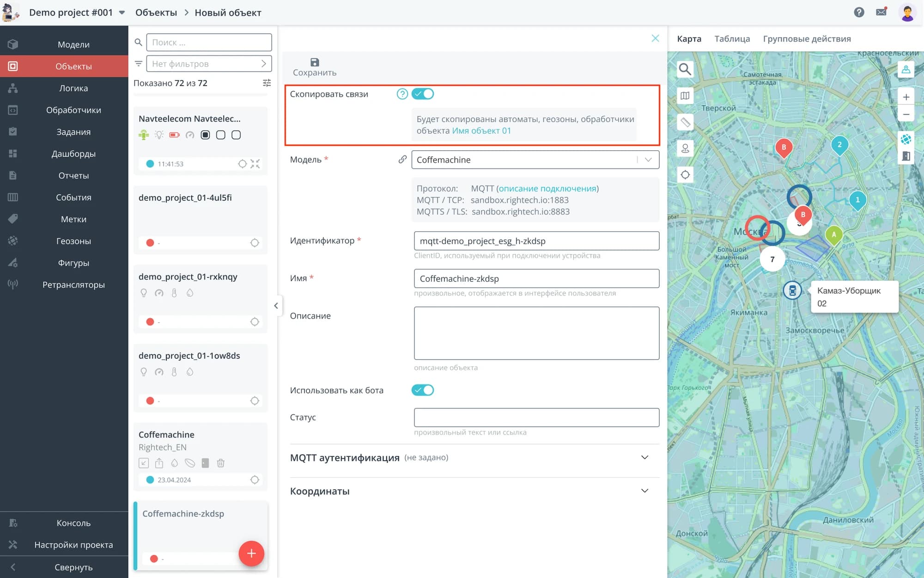Expand the MQTT аутентификация section

[644, 457]
